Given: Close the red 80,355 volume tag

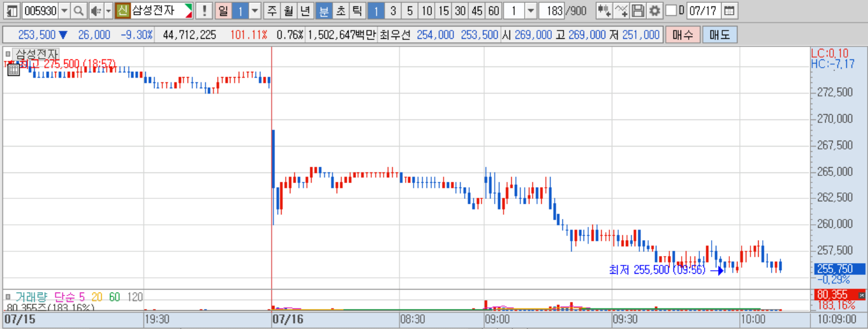Looking at the screenshot, I should 862,294.
